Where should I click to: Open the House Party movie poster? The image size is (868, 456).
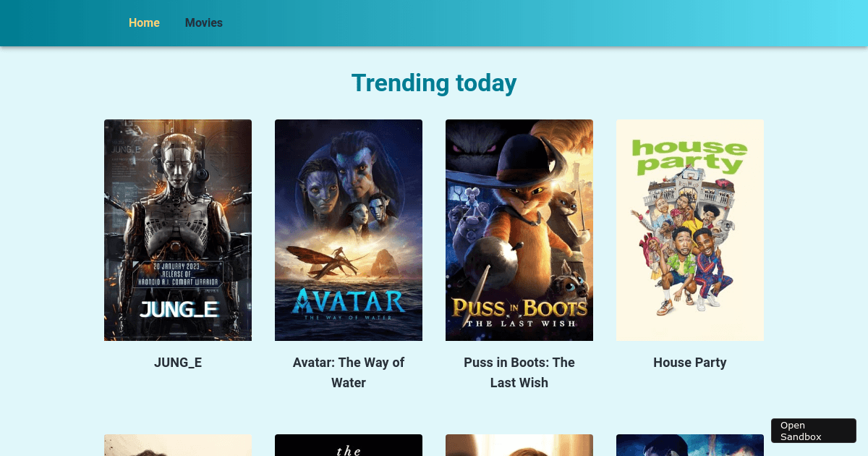(690, 230)
